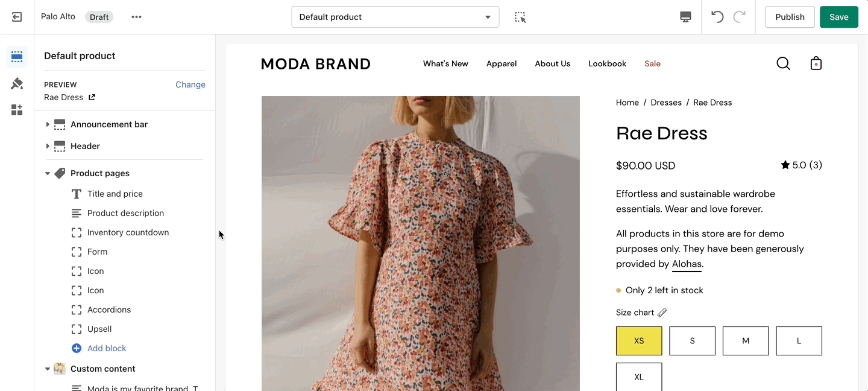
Task: Collapse the Product pages section
Action: [x=48, y=173]
